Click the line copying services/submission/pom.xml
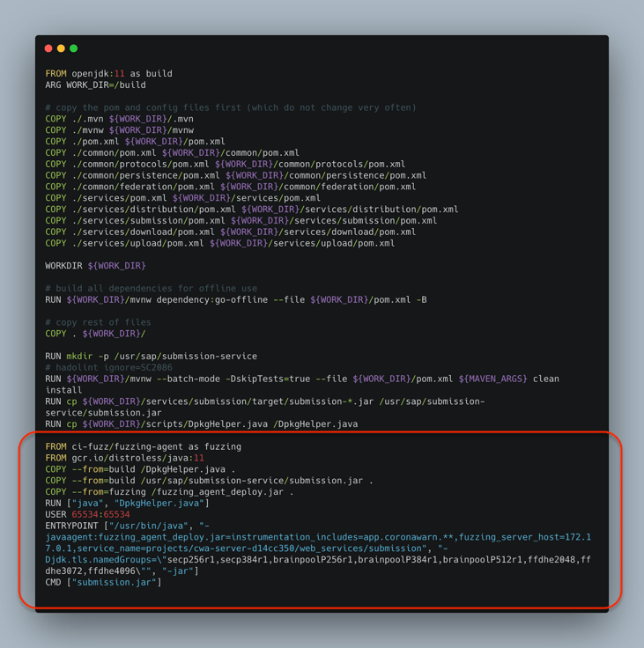Viewport: 644px width, 648px height. click(241, 221)
